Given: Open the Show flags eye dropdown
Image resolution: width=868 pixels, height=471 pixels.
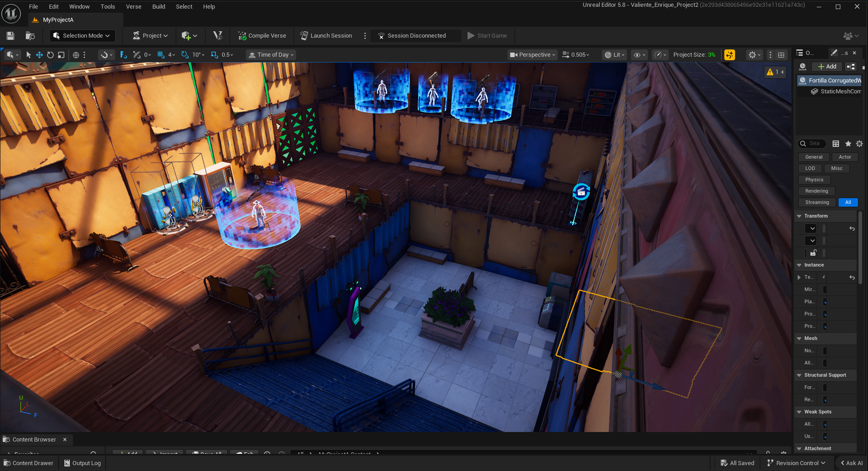Looking at the screenshot, I should pos(639,55).
